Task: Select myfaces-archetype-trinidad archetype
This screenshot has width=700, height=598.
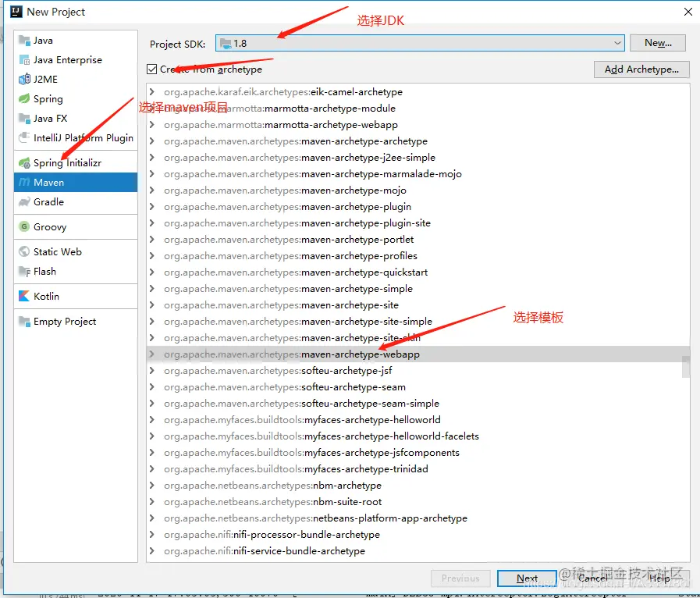Action: click(x=418, y=469)
